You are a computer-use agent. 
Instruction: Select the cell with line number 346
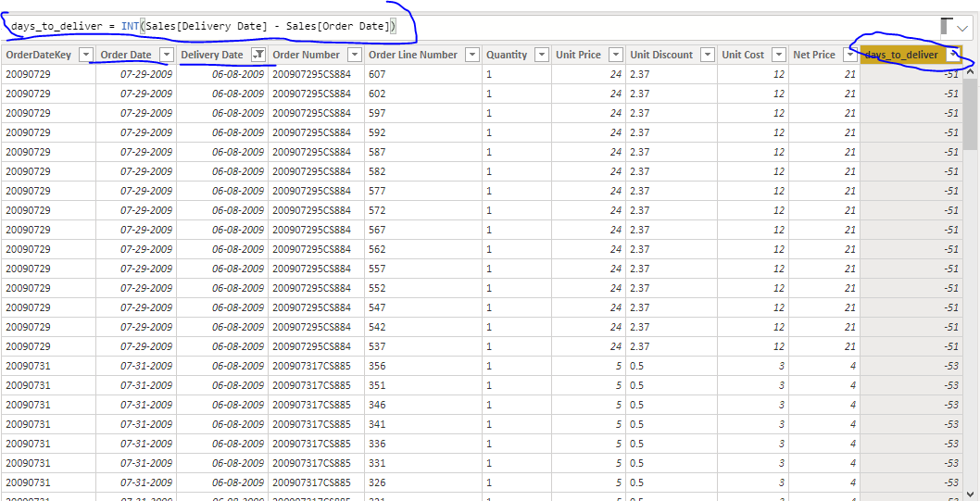423,405
